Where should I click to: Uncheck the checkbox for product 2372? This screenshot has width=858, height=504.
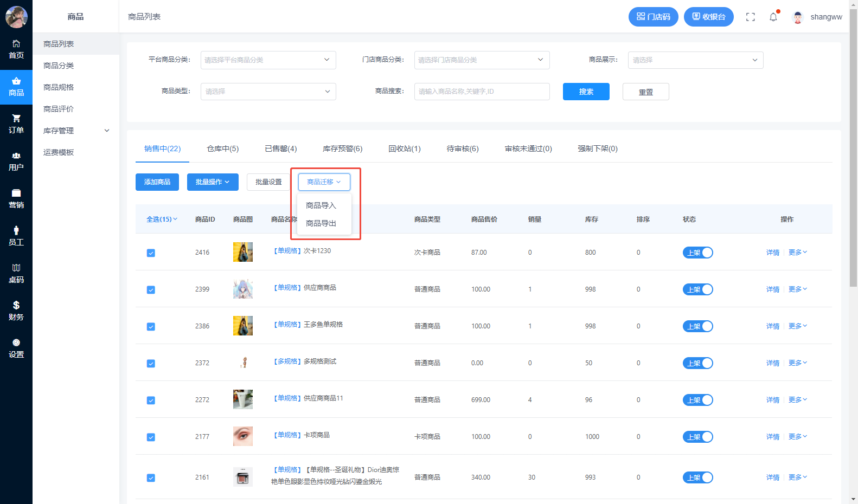tap(151, 364)
